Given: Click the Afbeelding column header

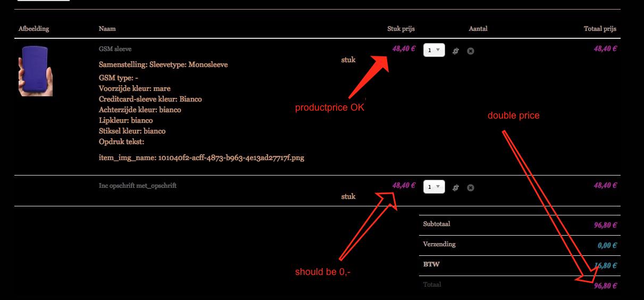Looking at the screenshot, I should tap(34, 29).
